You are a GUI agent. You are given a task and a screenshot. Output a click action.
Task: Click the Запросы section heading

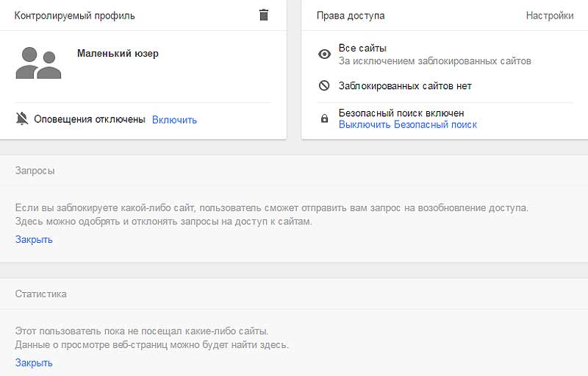[x=35, y=171]
